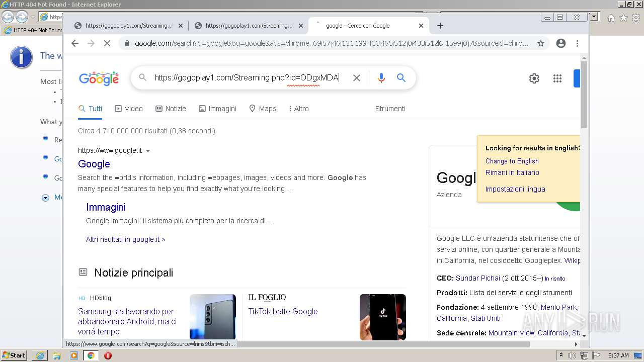
Task: Click the Sundar Pichai link
Action: point(478,278)
